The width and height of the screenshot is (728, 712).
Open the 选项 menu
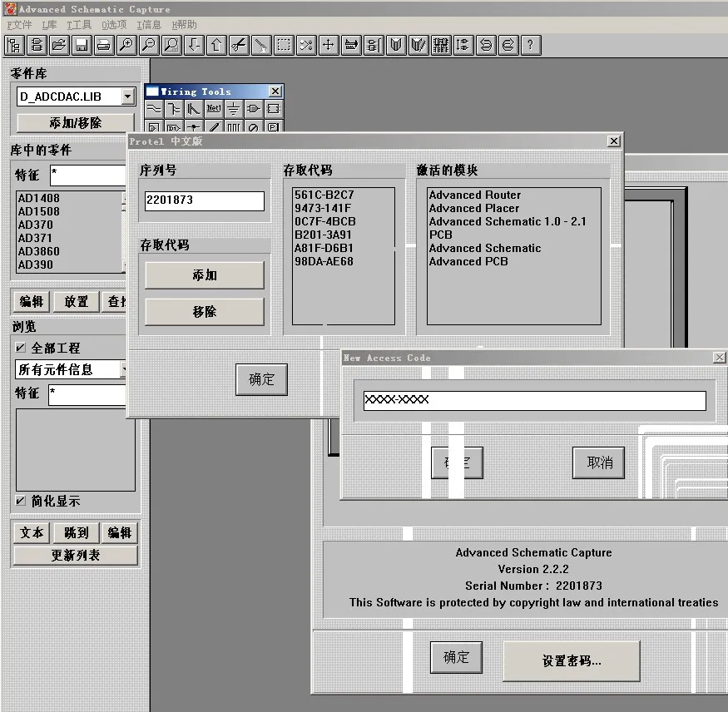(x=114, y=25)
